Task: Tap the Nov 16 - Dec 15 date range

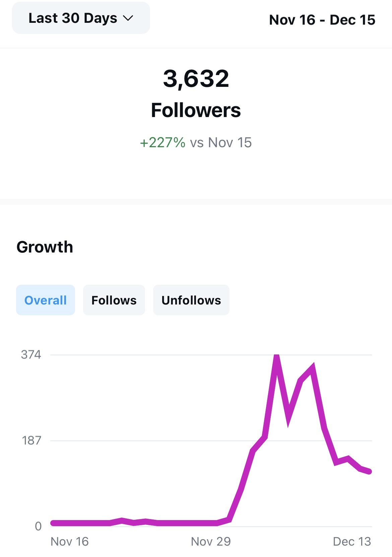Action: coord(322,20)
